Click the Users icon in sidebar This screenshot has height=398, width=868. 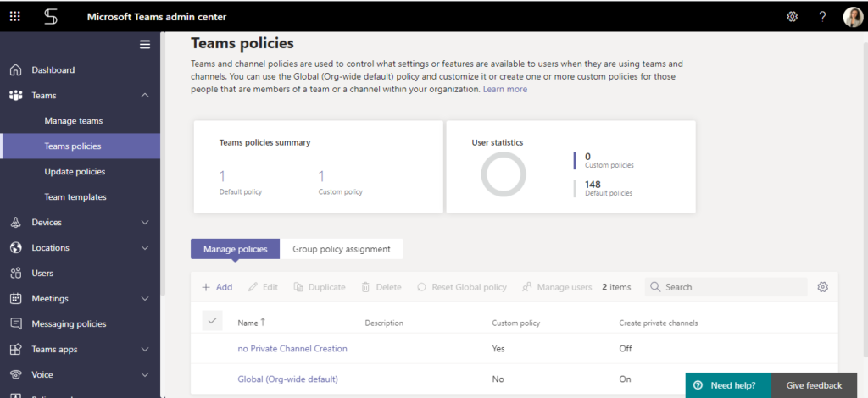(x=16, y=273)
